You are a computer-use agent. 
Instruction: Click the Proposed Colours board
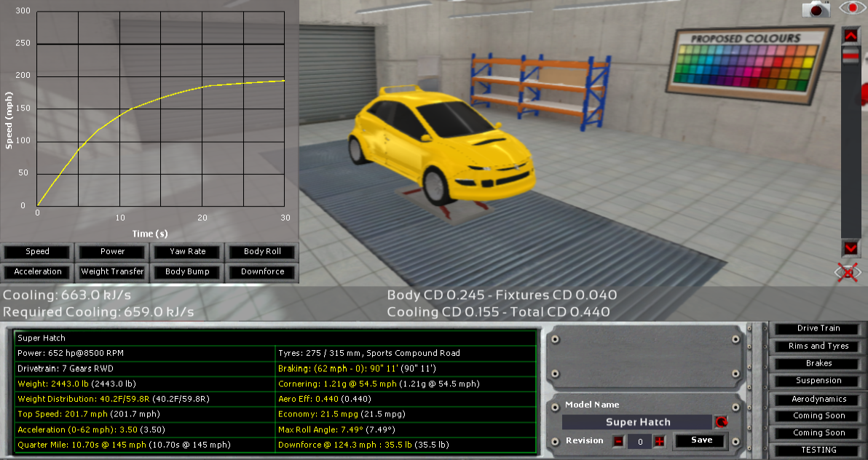click(749, 65)
